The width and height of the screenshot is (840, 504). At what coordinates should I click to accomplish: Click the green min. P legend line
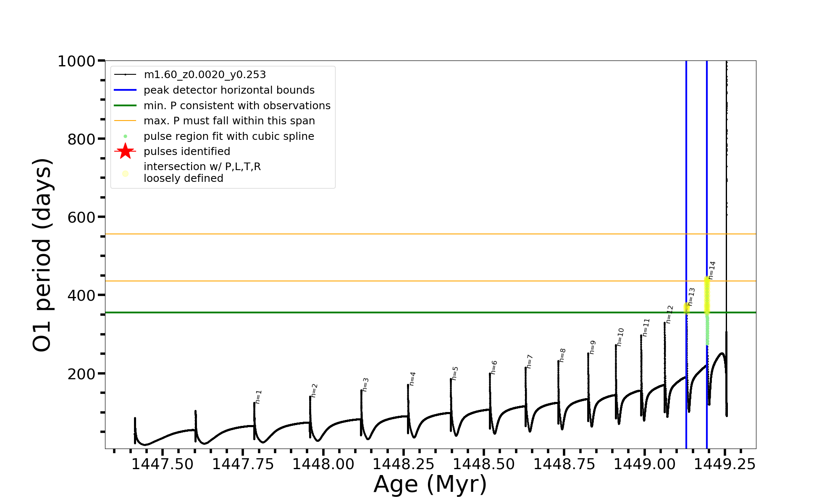[x=125, y=105]
